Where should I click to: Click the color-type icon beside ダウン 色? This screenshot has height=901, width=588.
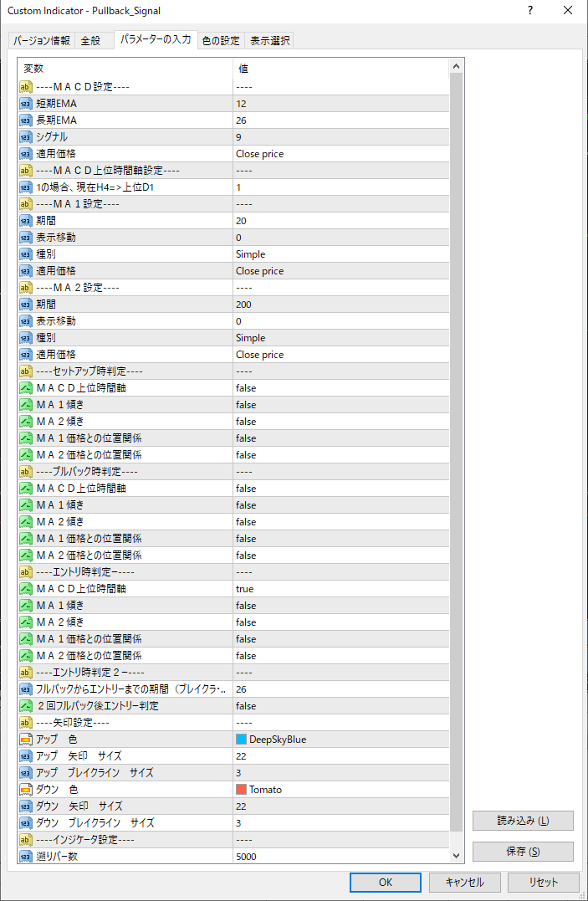26,790
